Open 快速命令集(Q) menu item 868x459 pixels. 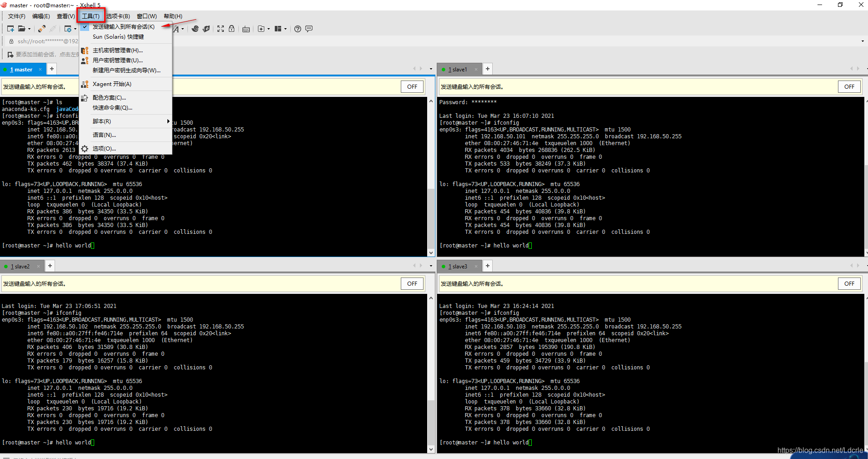(126, 108)
